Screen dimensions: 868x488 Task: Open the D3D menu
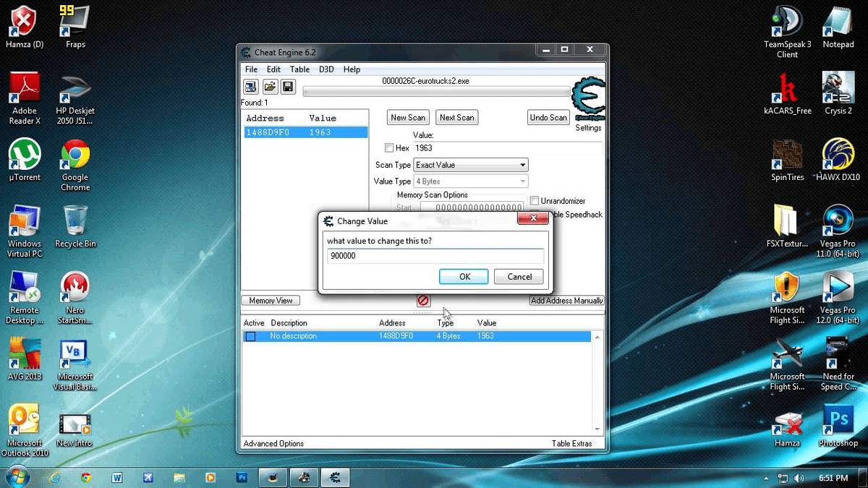pos(325,69)
